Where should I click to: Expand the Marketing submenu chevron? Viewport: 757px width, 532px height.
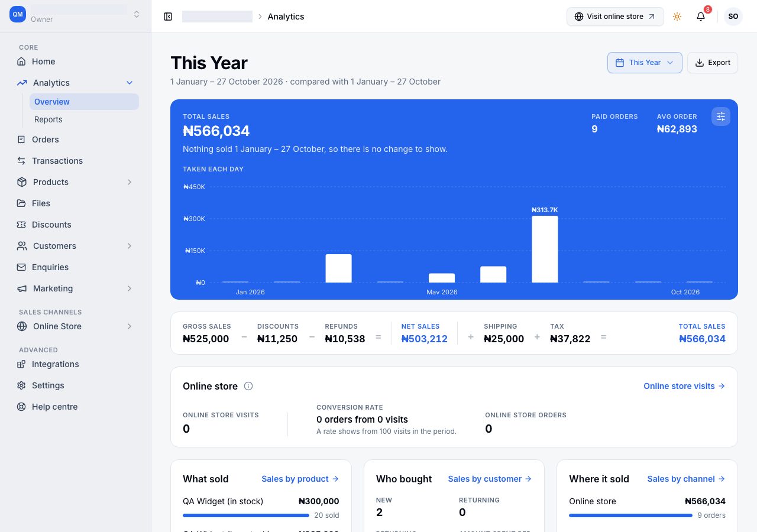click(x=130, y=288)
